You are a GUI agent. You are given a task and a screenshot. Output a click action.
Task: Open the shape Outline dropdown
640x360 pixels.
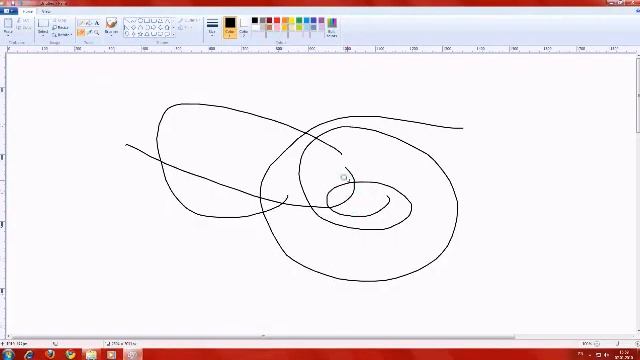(x=189, y=20)
